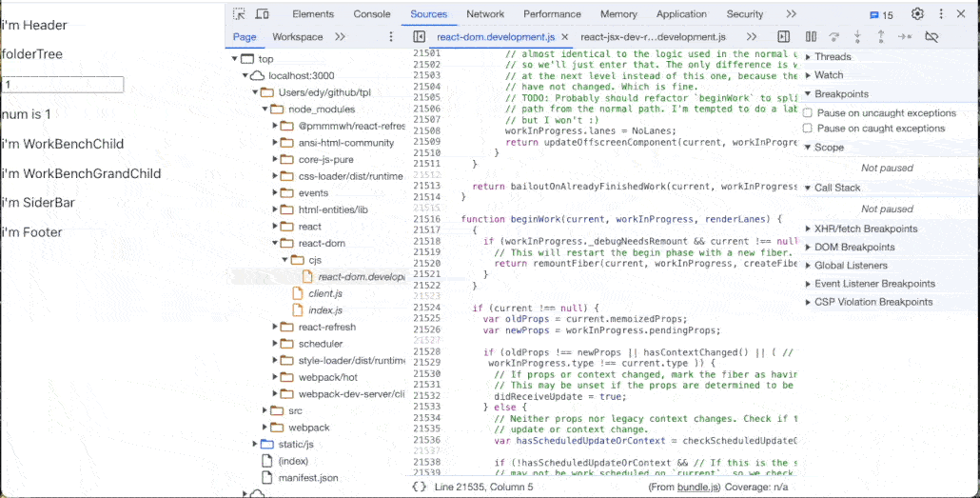
Task: Step into next function call
Action: point(857,37)
